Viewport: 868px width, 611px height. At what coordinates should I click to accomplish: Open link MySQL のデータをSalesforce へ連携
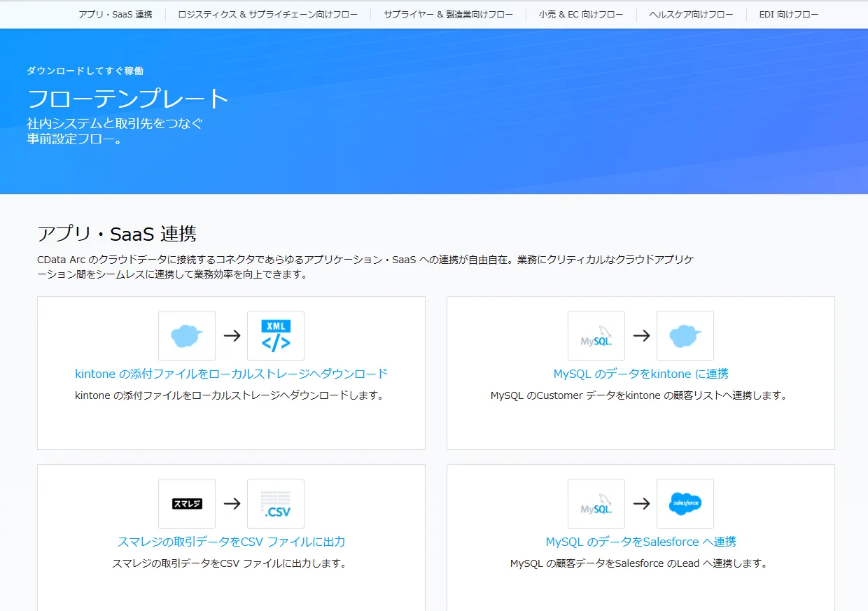(x=640, y=542)
